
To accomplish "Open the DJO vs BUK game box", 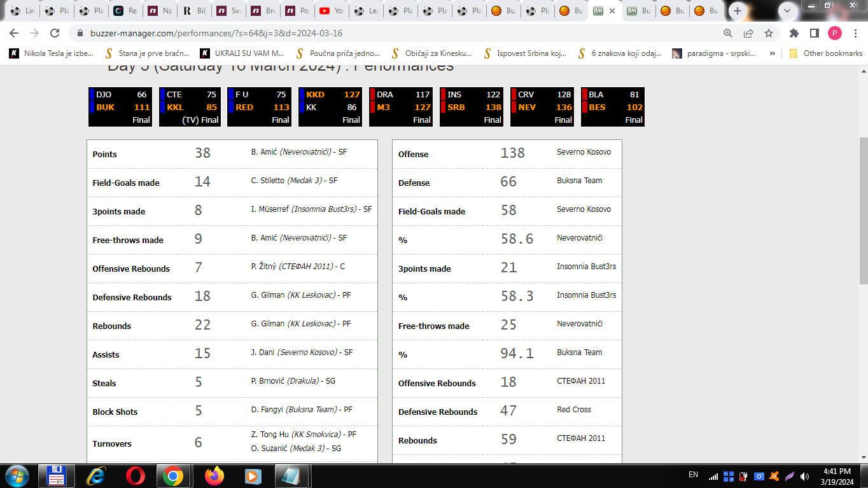I will click(120, 107).
